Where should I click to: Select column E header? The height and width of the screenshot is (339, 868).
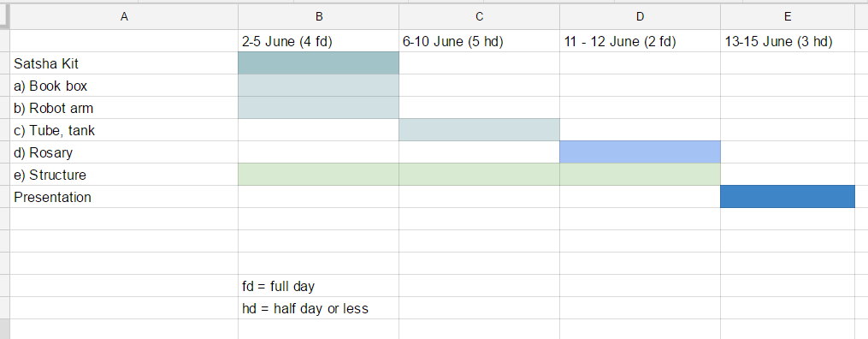point(788,16)
